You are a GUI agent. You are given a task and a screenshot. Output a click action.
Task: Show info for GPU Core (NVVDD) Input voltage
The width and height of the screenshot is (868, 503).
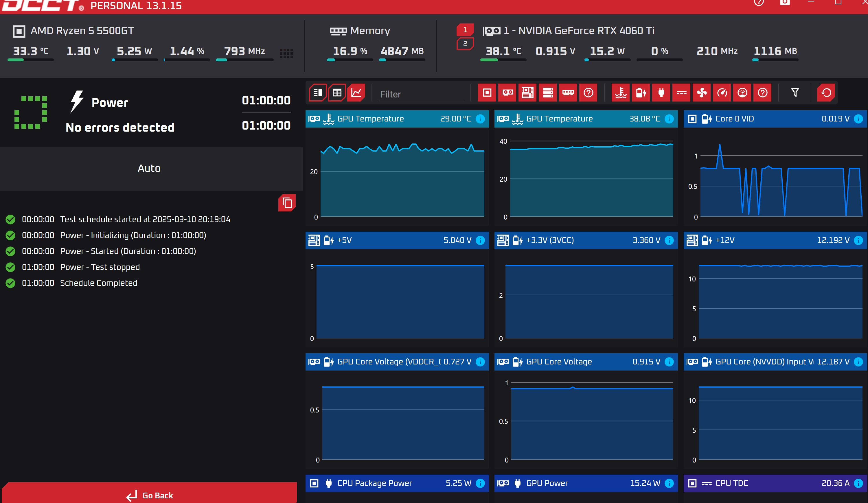click(x=858, y=362)
